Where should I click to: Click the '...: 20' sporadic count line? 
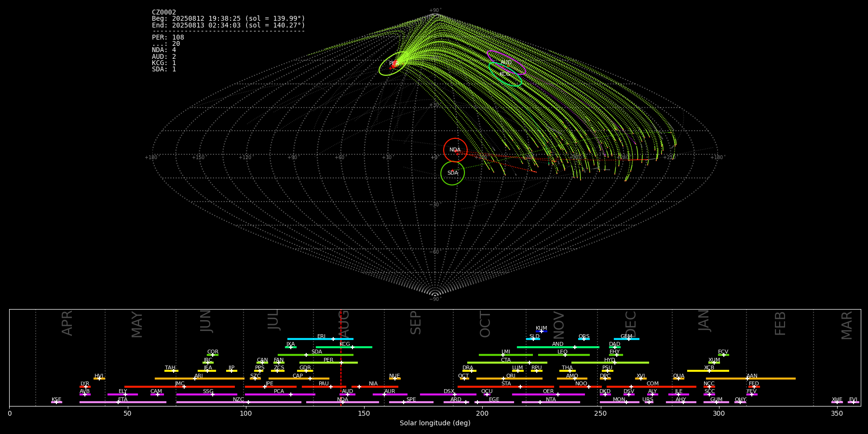[x=166, y=44]
